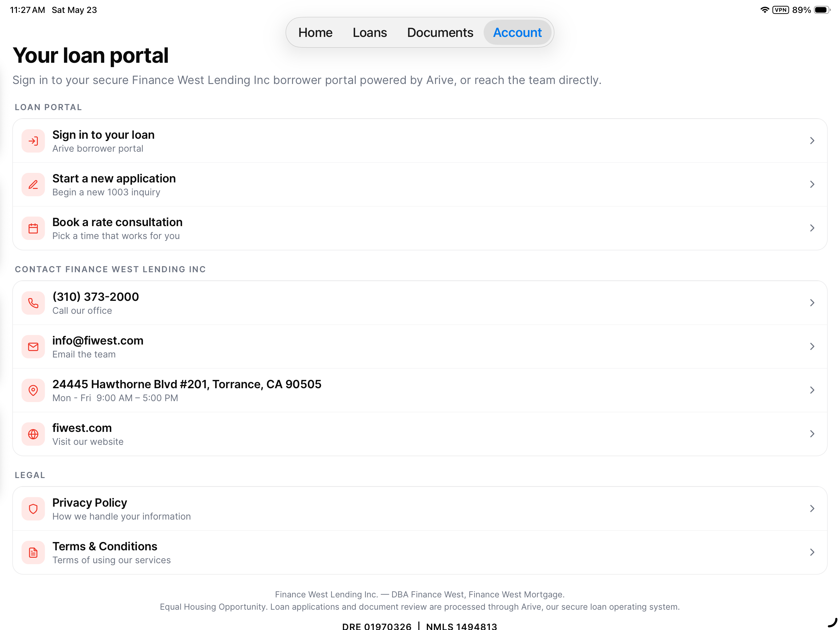Open Sign in to your loan

pyautogui.click(x=420, y=141)
